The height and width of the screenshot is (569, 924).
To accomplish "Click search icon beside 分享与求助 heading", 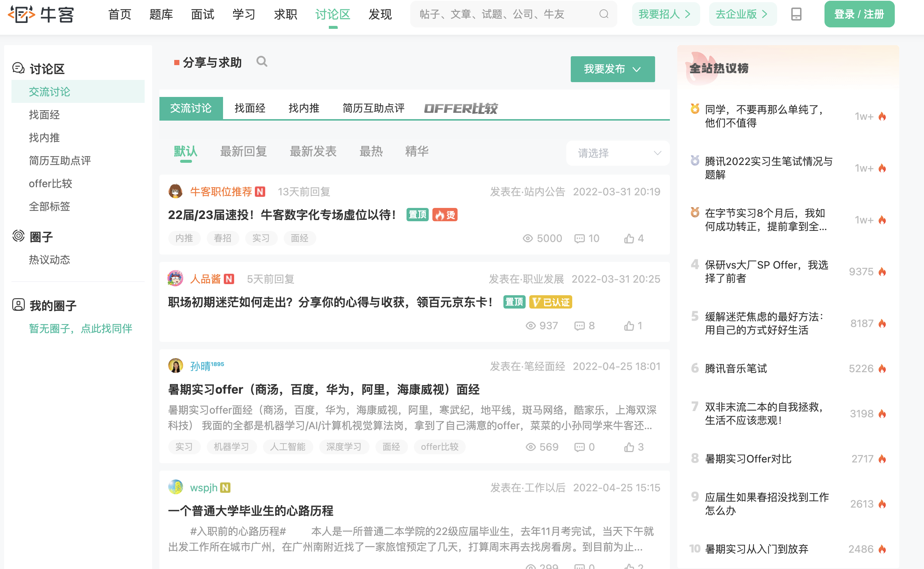I will 262,62.
